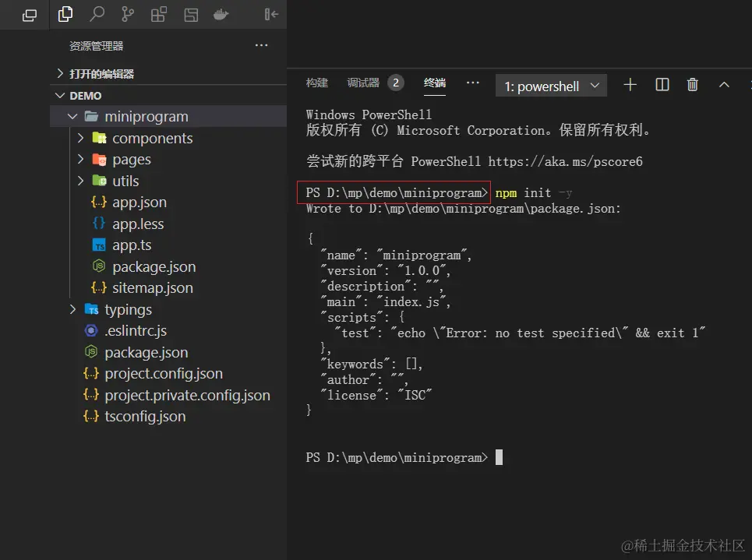Screen dimensions: 752x560
Task: Open the explorer files icon in activity bar
Action: (65, 14)
